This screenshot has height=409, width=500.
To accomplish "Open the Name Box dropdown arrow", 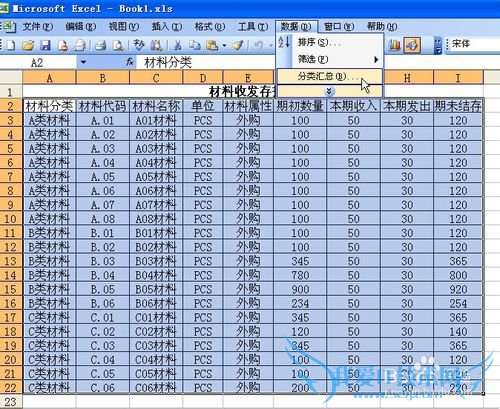I will tap(83, 62).
